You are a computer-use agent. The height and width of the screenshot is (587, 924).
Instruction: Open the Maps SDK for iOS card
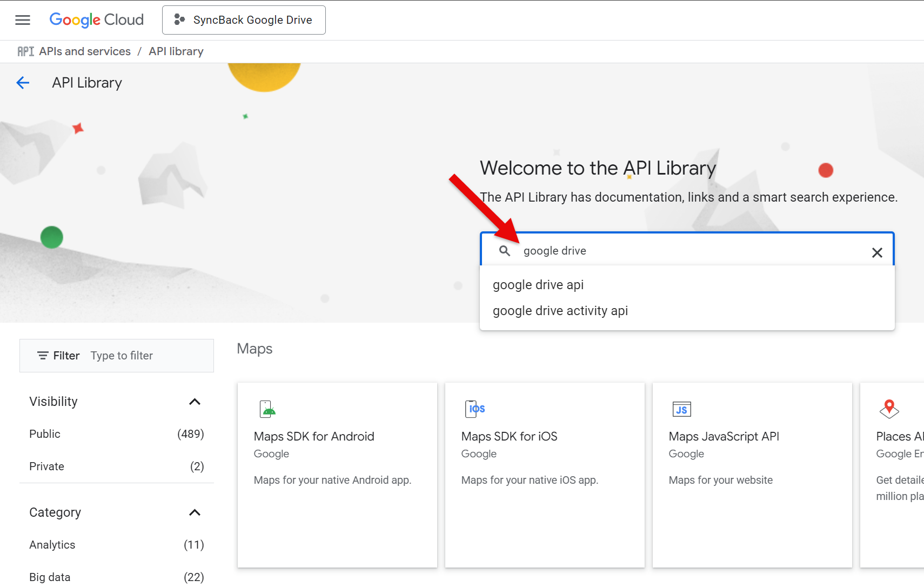[545, 475]
